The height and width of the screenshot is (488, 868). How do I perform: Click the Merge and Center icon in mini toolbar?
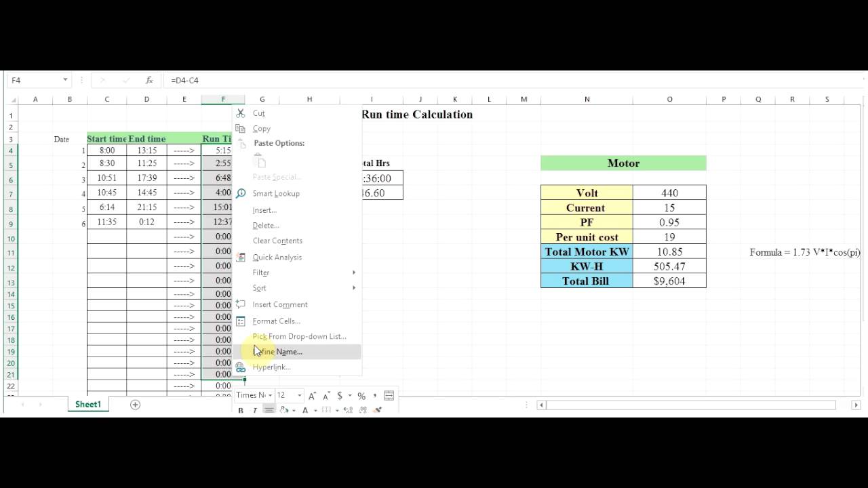click(x=389, y=396)
